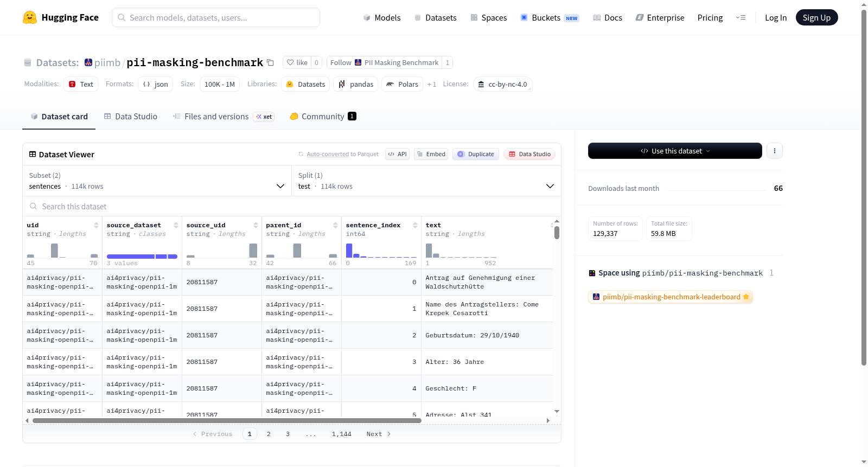Image resolution: width=868 pixels, height=467 pixels.
Task: Click the Sign Up button
Action: coord(816,17)
